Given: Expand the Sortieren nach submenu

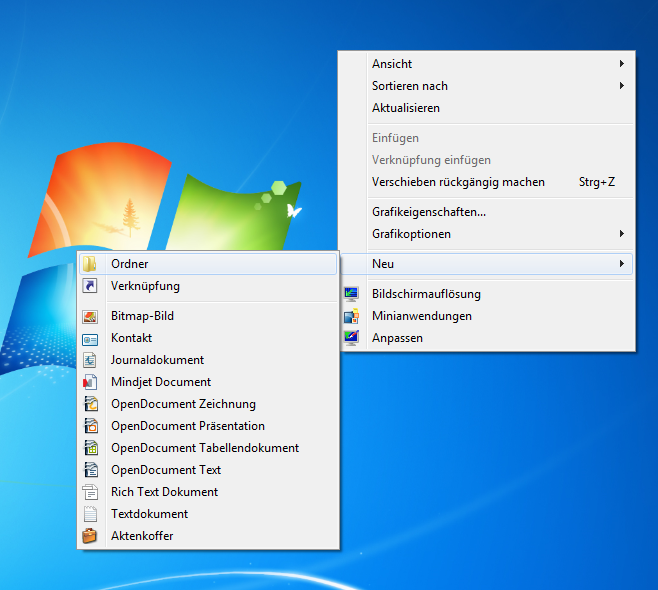Looking at the screenshot, I should 622,86.
